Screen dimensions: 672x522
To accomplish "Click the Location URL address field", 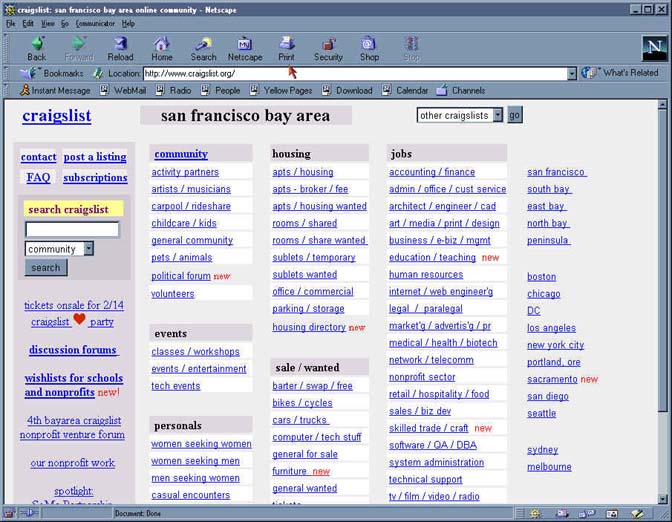I will point(355,74).
